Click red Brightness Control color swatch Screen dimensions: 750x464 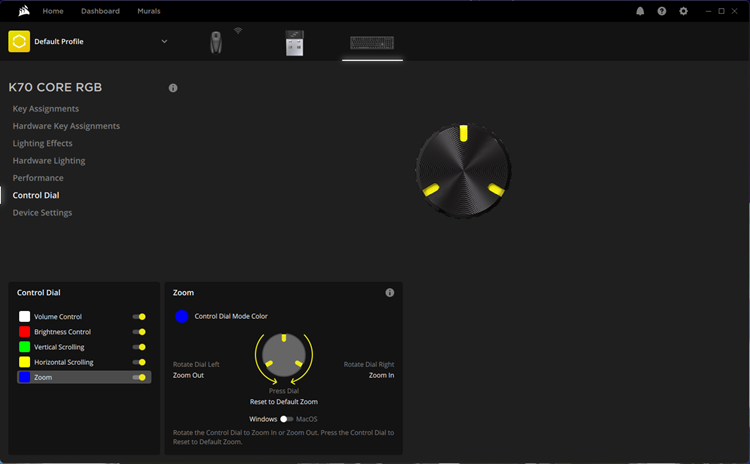pyautogui.click(x=24, y=332)
